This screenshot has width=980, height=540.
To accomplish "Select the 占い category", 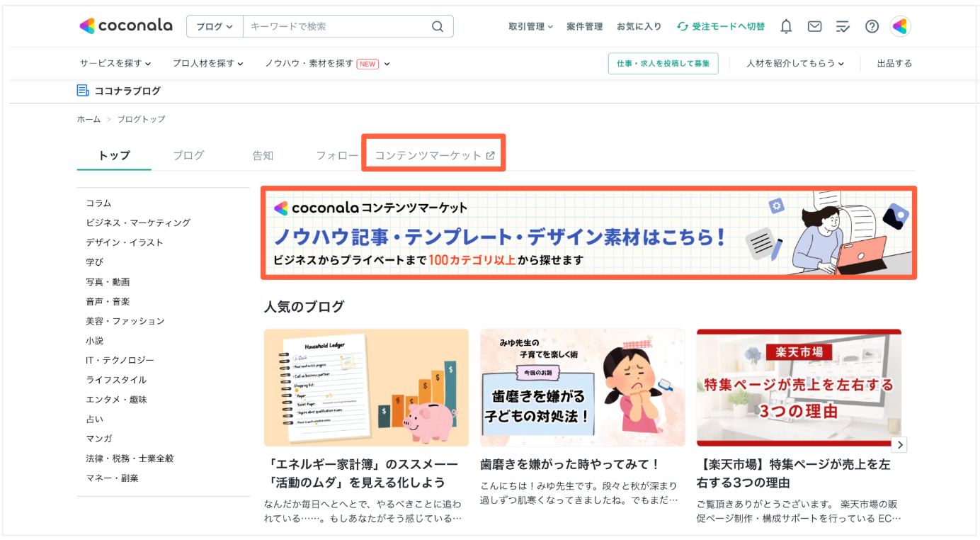I will pyautogui.click(x=94, y=419).
